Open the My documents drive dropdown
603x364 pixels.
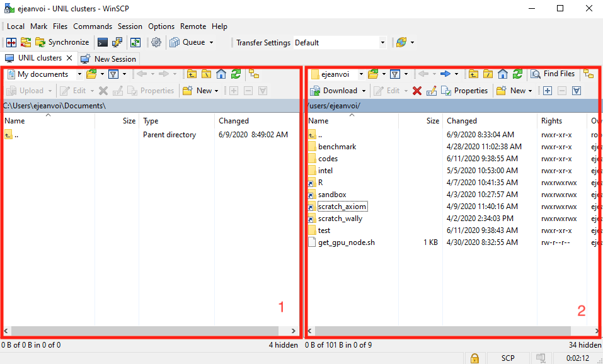click(x=79, y=74)
